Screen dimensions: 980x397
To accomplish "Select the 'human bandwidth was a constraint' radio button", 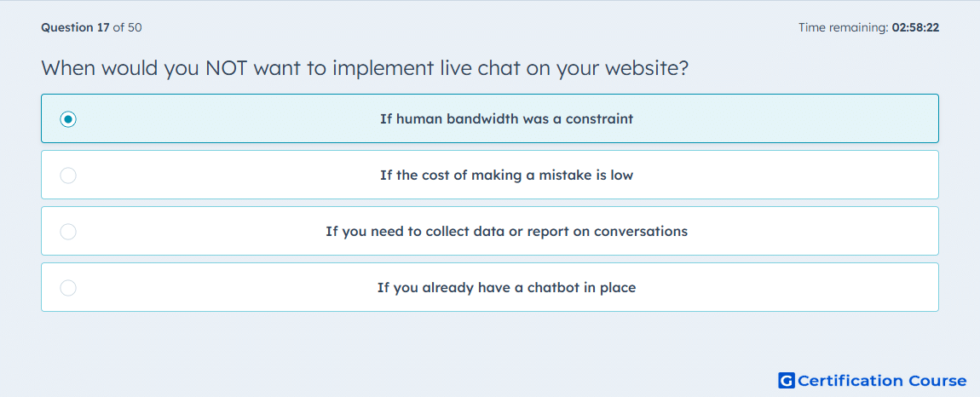I will 68,118.
